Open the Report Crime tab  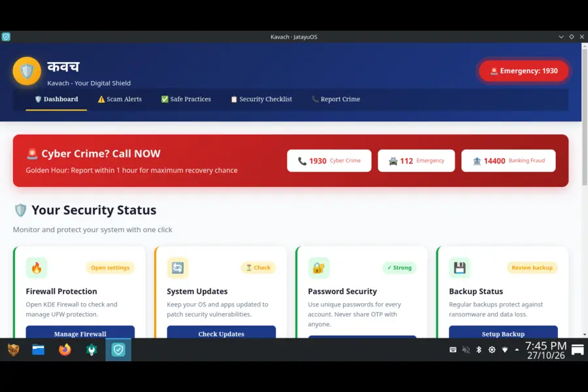[336, 99]
